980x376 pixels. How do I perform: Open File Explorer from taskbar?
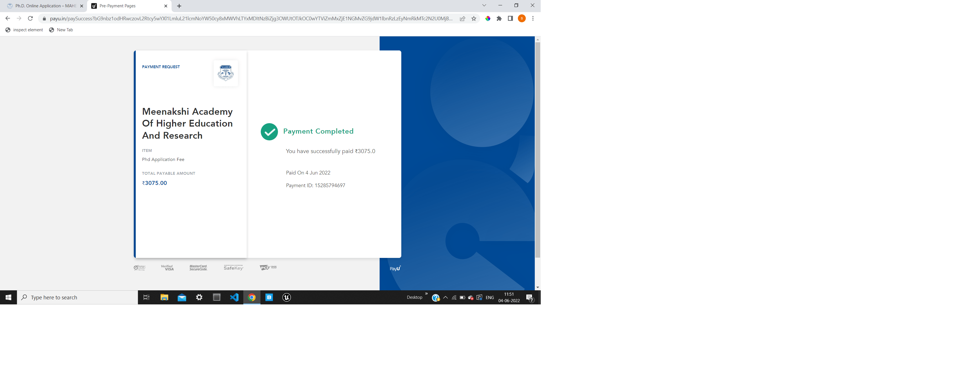pyautogui.click(x=164, y=298)
